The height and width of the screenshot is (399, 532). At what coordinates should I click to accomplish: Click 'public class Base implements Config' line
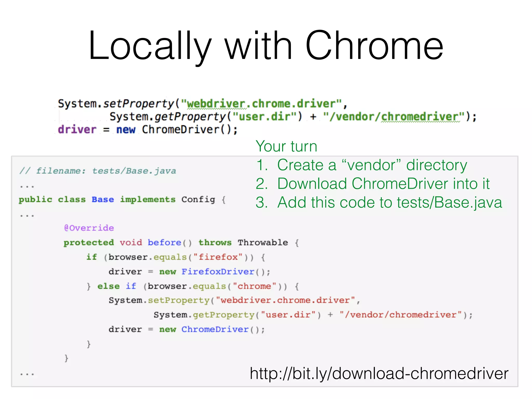pos(122,199)
